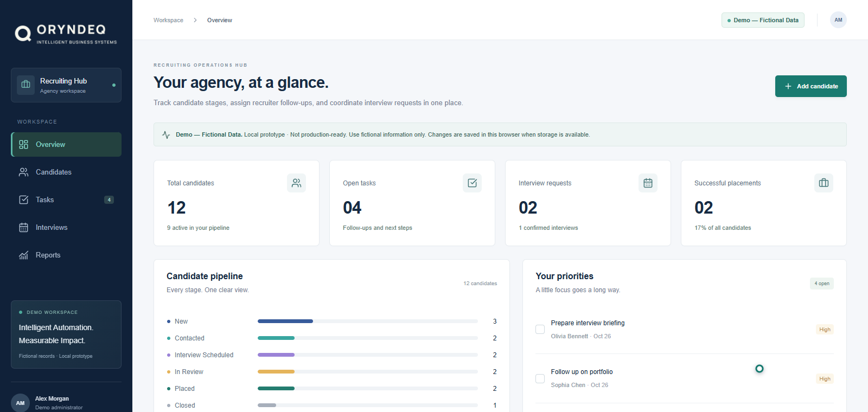Check the Prepare interview briefing task
Image resolution: width=868 pixels, height=412 pixels.
(540, 330)
